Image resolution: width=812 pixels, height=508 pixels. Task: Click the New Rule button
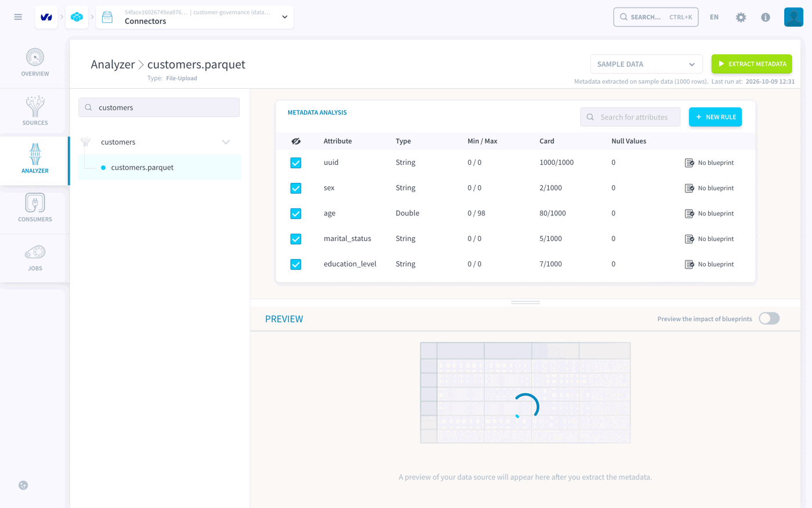[x=715, y=117]
